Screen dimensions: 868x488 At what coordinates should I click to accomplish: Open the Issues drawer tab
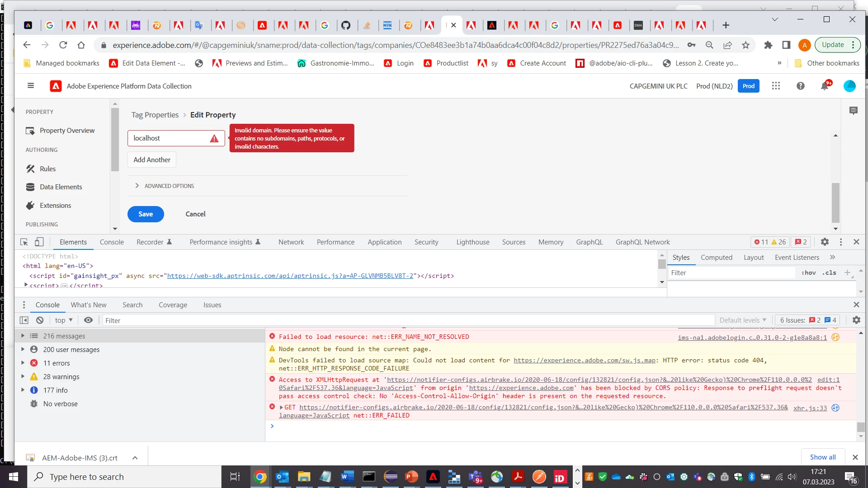(x=212, y=305)
